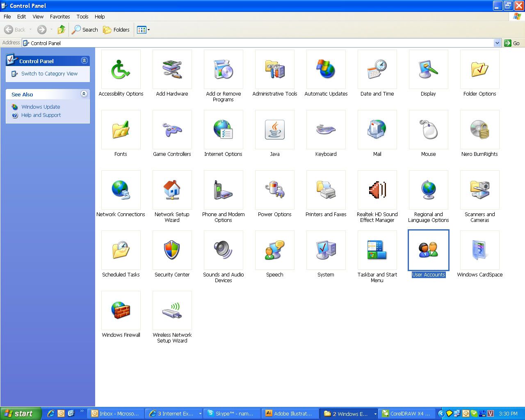Open the View menu

pos(38,16)
